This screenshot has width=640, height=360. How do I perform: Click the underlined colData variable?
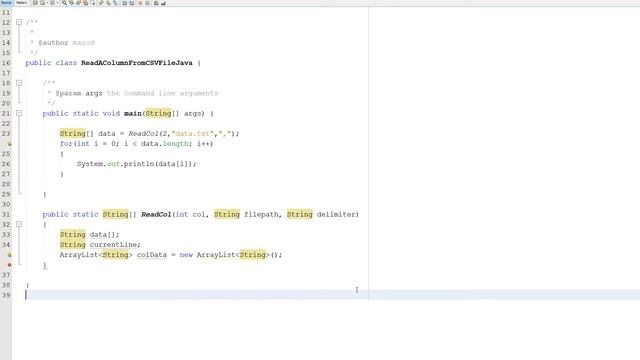point(152,255)
